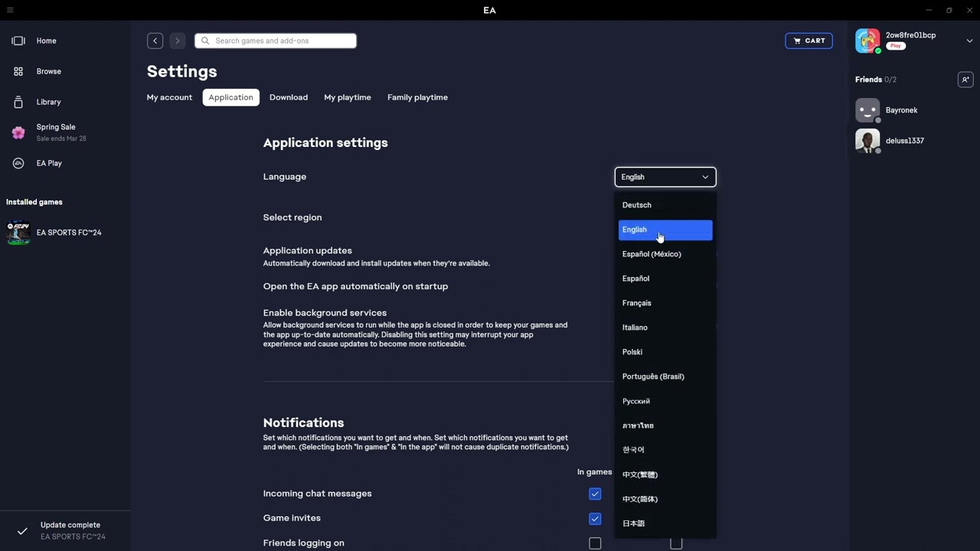This screenshot has width=980, height=551.
Task: Open My playtime tab
Action: pyautogui.click(x=348, y=97)
